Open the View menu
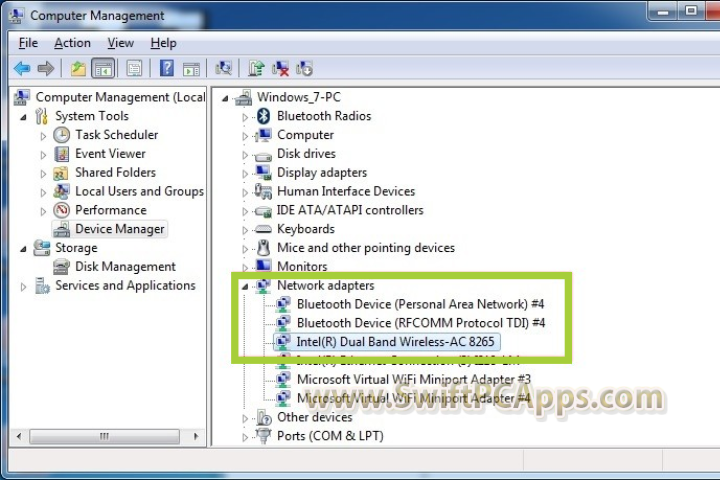Viewport: 720px width, 480px height. point(120,43)
